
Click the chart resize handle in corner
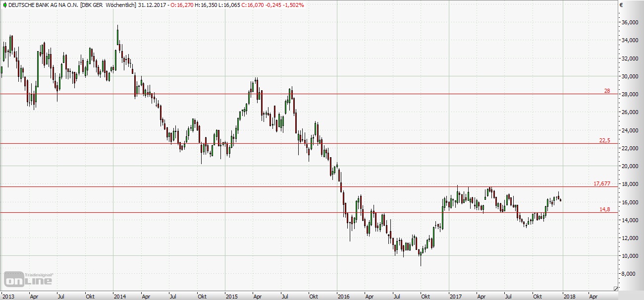point(616,288)
